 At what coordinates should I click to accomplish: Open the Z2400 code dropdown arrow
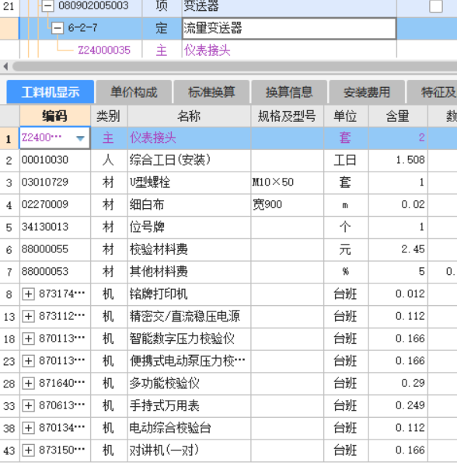(80, 138)
